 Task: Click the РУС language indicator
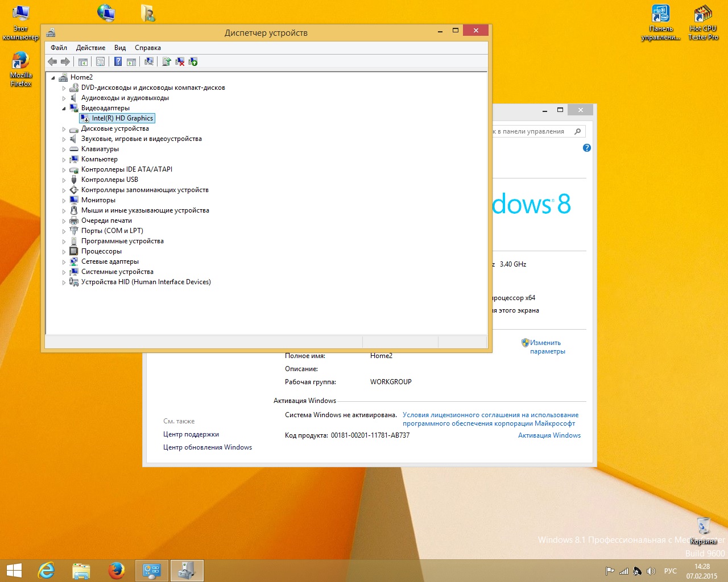pos(671,571)
